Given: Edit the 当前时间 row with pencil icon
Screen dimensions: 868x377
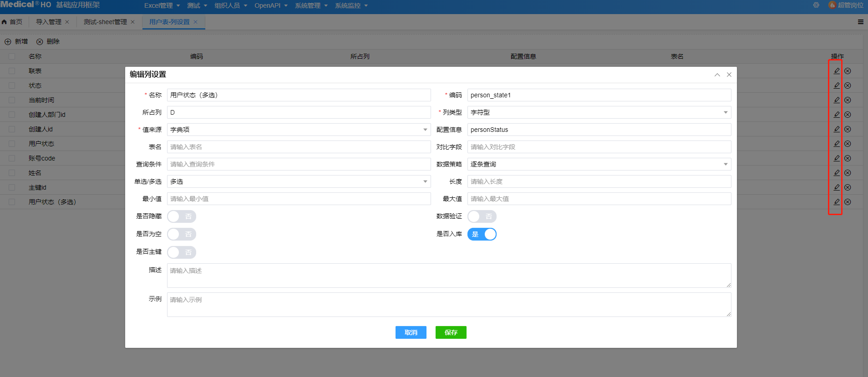Looking at the screenshot, I should pos(837,100).
